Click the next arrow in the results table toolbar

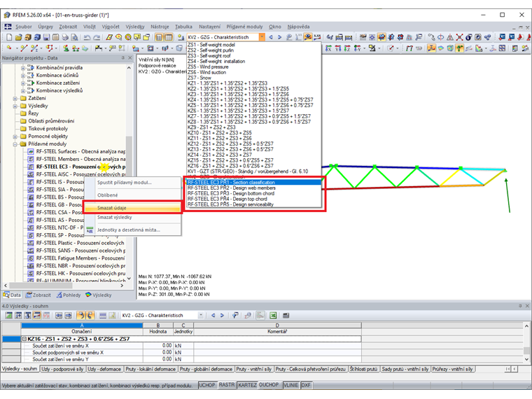point(222,316)
